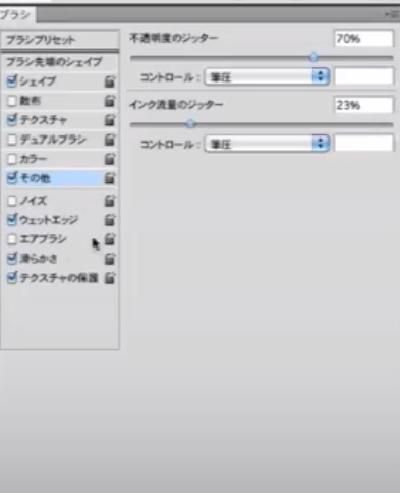The height and width of the screenshot is (493, 400).
Task: Open the コントロール dropdown under インク流量のジッター
Action: (x=267, y=144)
